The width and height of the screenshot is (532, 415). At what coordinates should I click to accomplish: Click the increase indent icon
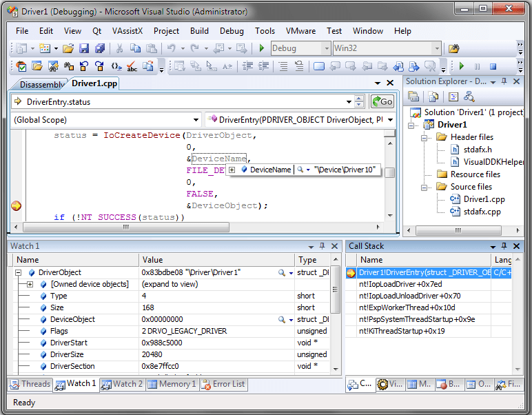pos(264,66)
